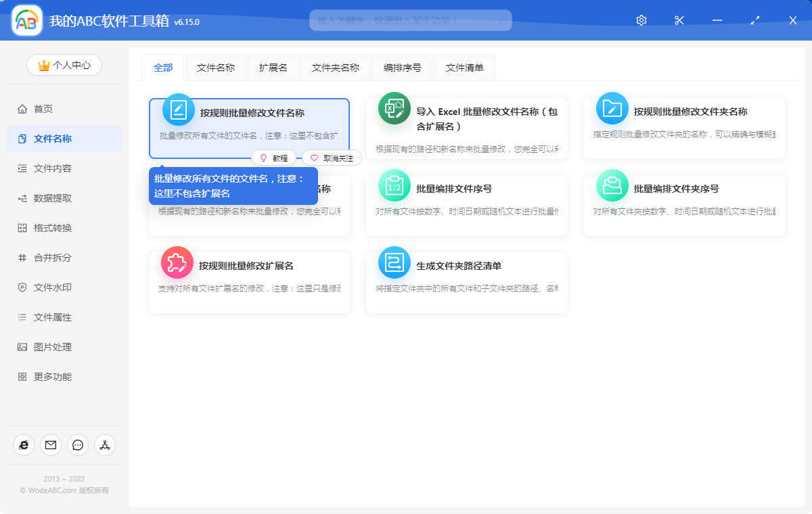Screen dimensions: 812x514
Task: Select the 按规则批量修改文件夹名称 icon
Action: tap(612, 108)
